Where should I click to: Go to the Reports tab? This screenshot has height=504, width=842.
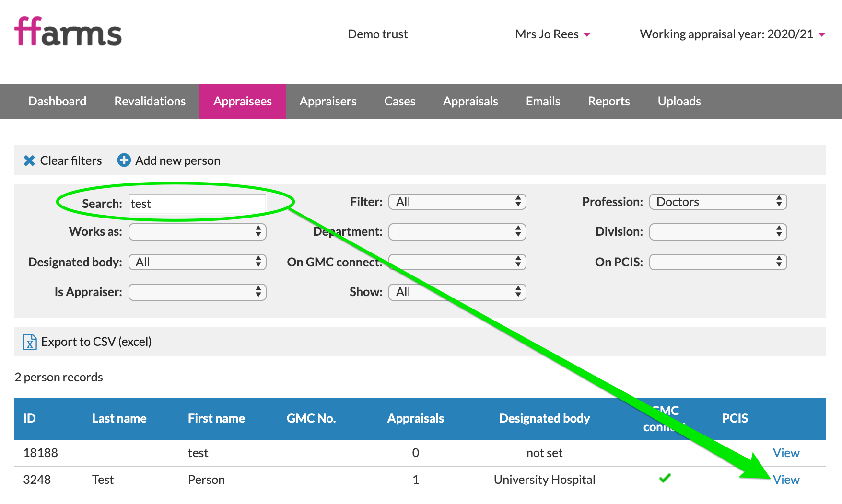pyautogui.click(x=609, y=102)
